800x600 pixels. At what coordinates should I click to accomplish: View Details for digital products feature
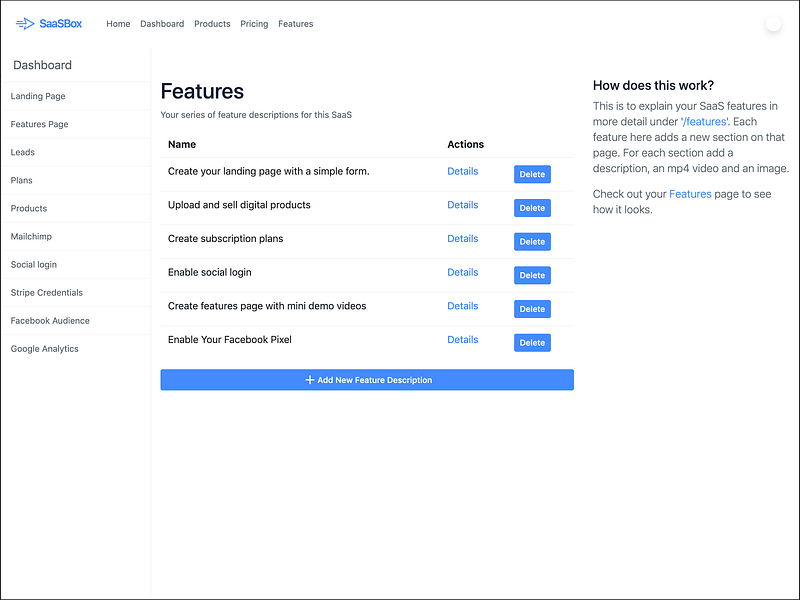coord(463,205)
